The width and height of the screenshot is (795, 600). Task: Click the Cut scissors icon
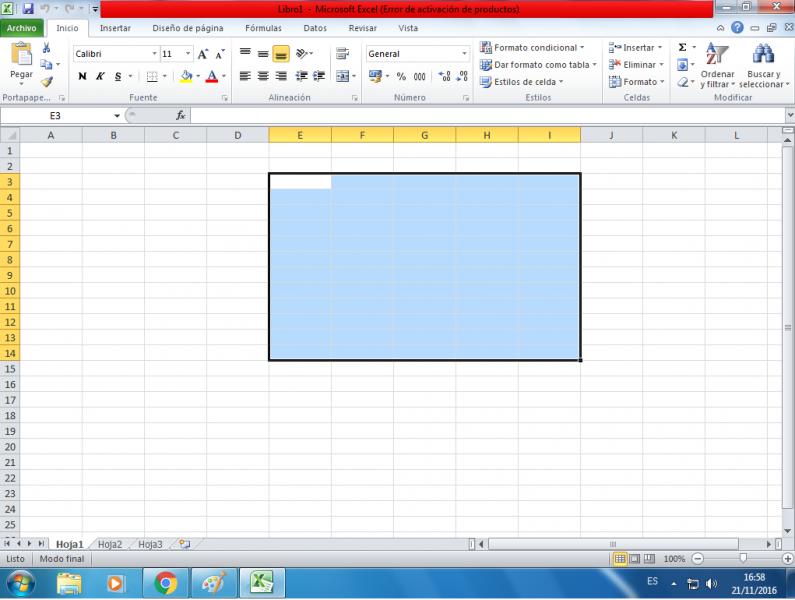pyautogui.click(x=47, y=48)
